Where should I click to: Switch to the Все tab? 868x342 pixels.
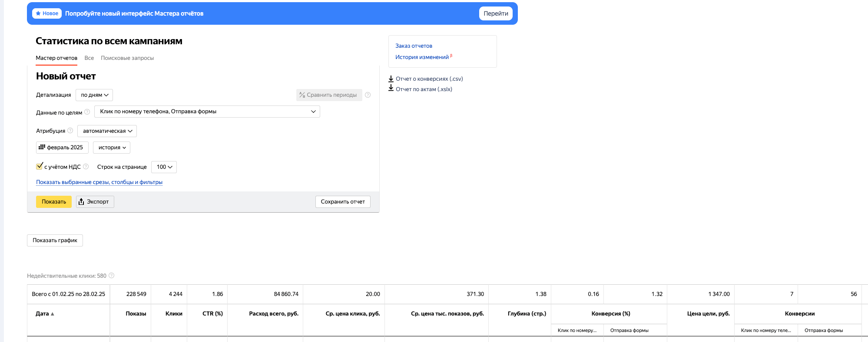point(89,58)
